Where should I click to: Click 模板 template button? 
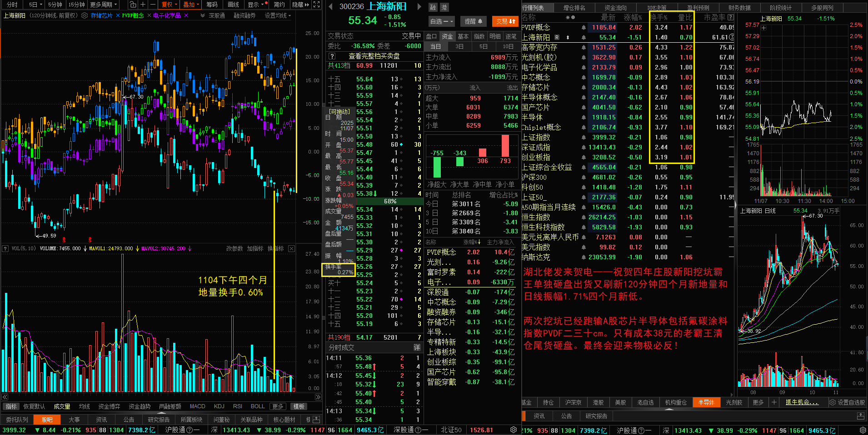299,406
